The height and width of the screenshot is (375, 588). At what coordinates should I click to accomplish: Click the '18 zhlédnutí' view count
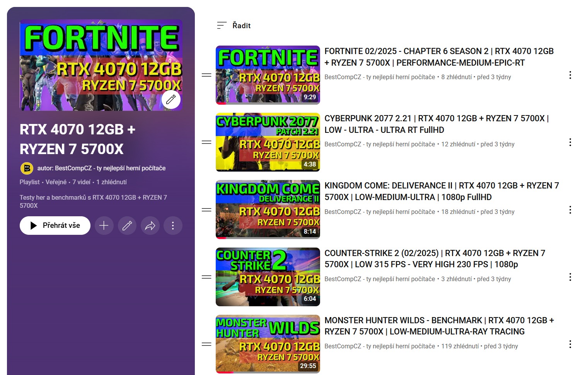(458, 212)
